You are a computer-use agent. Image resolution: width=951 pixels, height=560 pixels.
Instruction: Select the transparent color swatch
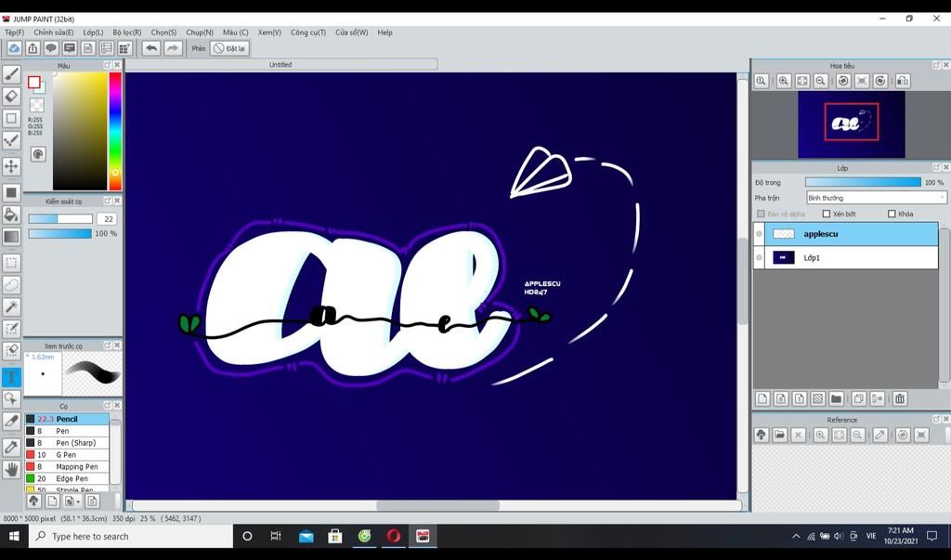point(37,106)
